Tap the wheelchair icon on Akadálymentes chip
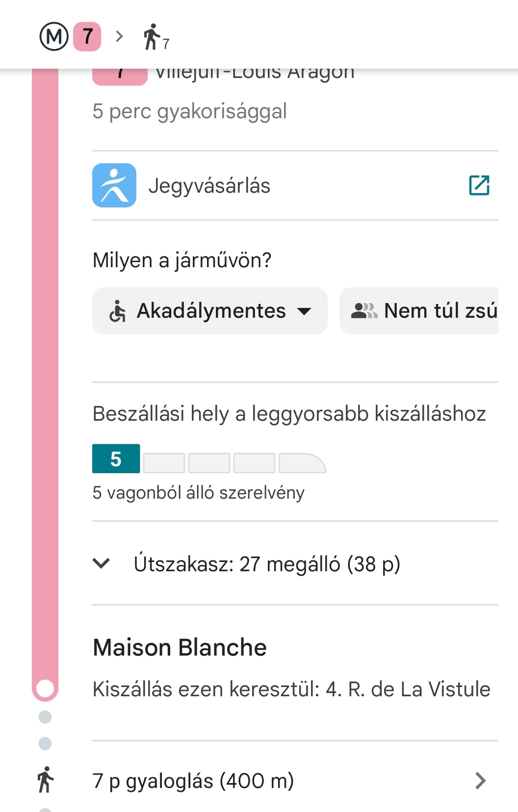The height and width of the screenshot is (812, 518). pyautogui.click(x=117, y=311)
